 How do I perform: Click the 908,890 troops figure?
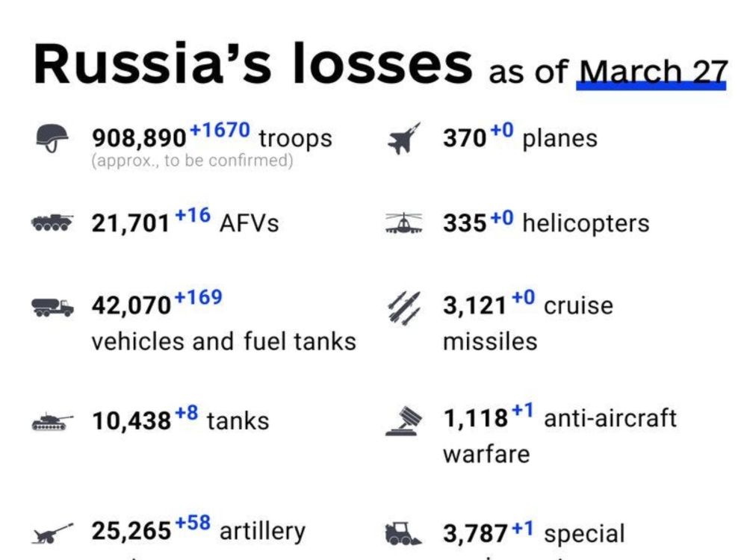tap(139, 139)
